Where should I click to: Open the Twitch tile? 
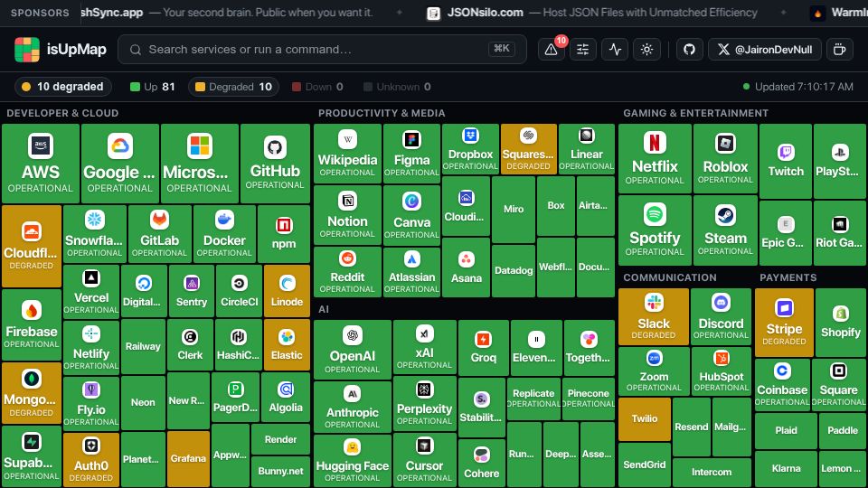[786, 162]
